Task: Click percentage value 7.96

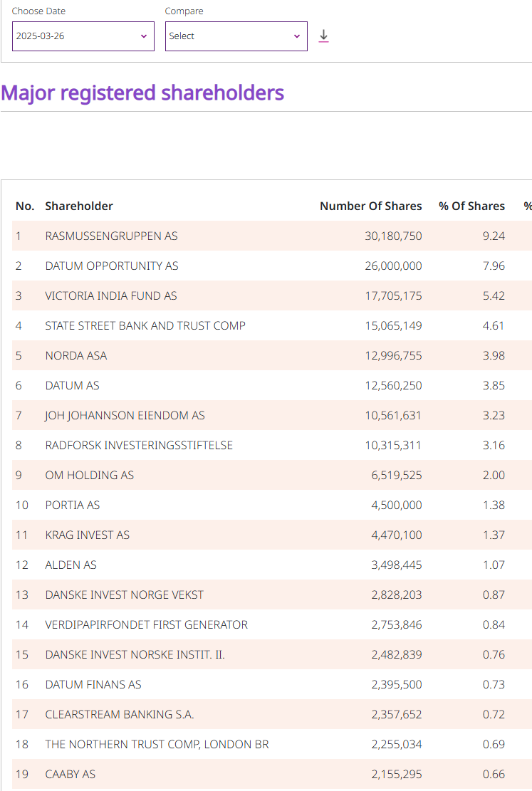Action: coord(494,266)
